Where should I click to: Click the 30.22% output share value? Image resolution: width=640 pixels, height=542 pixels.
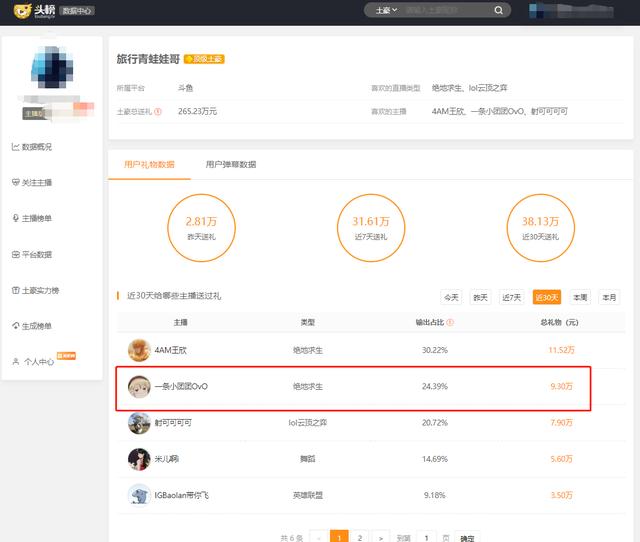click(x=435, y=350)
